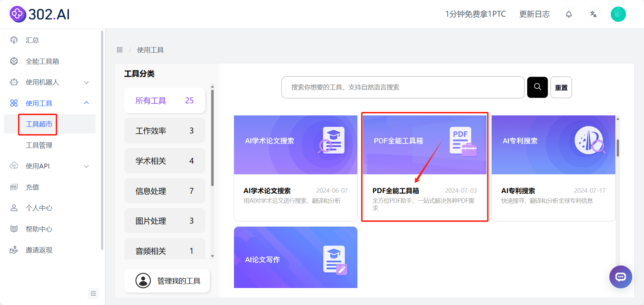Open the PDF全能工具箱 tool card

tap(424, 168)
